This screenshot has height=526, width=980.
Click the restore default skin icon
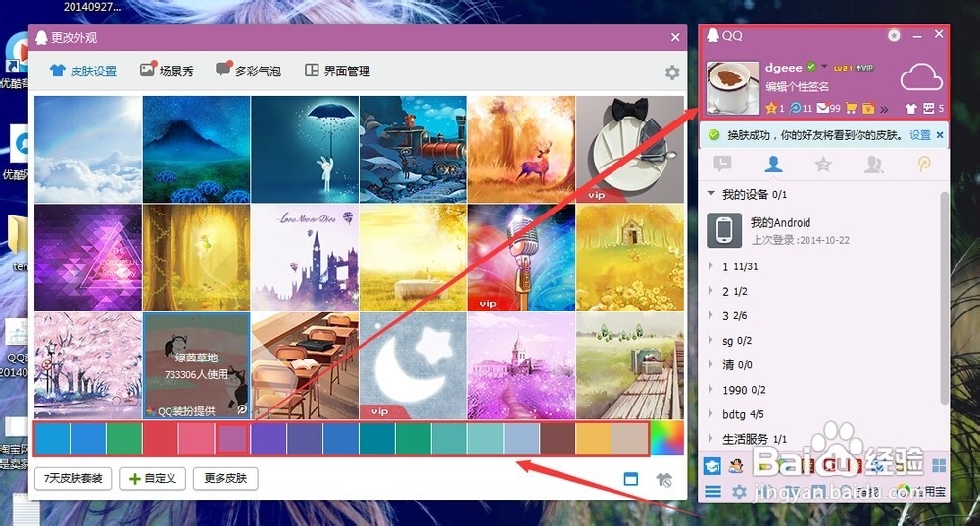click(663, 480)
